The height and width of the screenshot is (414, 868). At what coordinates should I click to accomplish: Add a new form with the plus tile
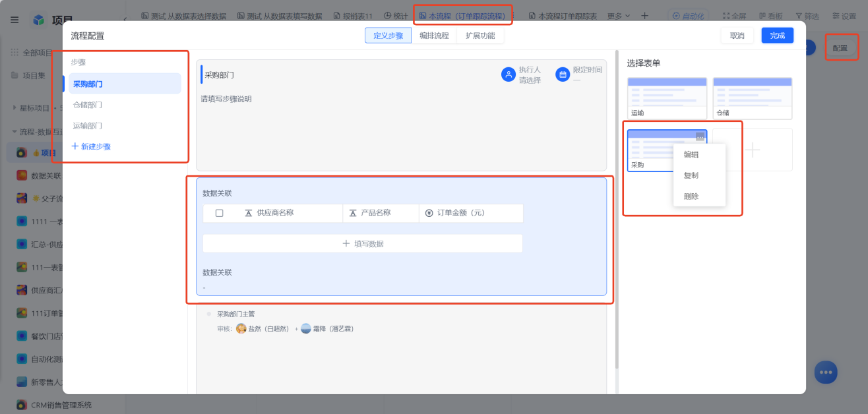point(753,150)
